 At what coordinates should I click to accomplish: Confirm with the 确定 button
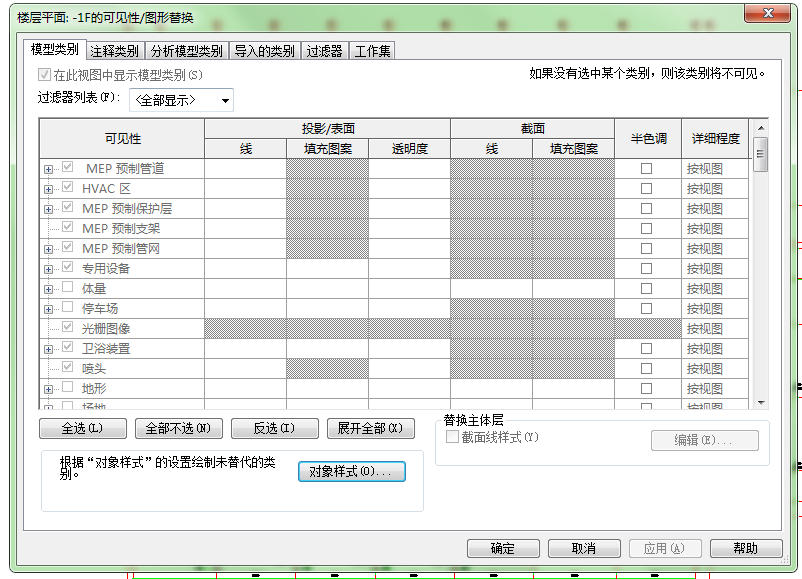point(503,549)
